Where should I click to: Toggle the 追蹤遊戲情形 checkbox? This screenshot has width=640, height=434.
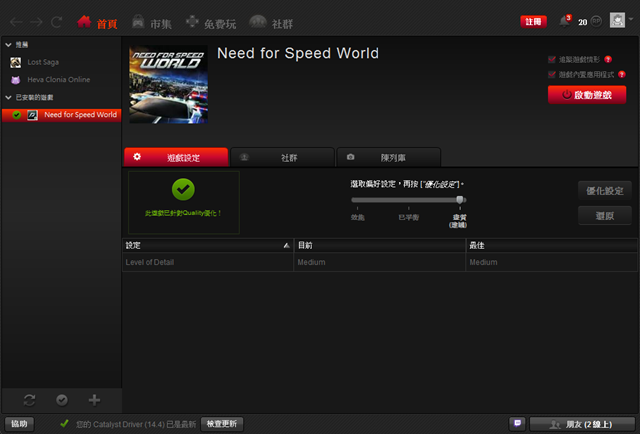click(x=552, y=60)
